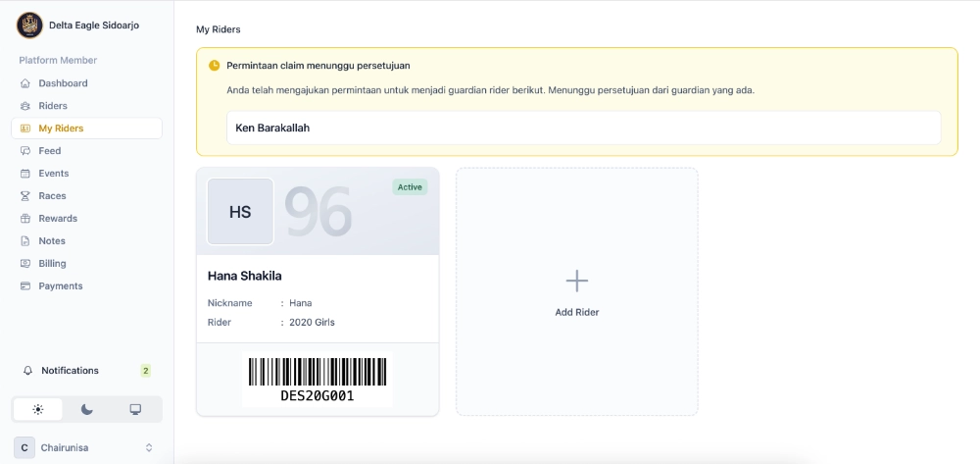This screenshot has width=980, height=464.
Task: Open Races hourglass icon
Action: [x=25, y=196]
